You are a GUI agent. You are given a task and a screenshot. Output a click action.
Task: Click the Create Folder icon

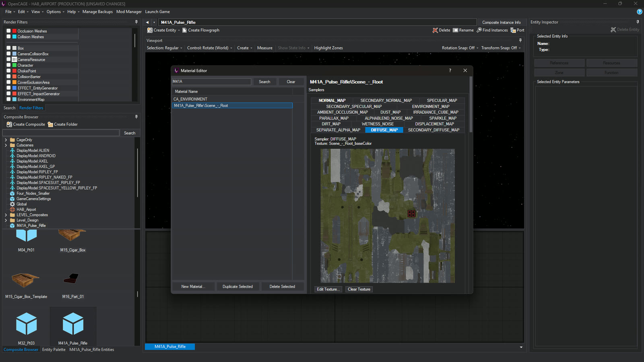50,124
